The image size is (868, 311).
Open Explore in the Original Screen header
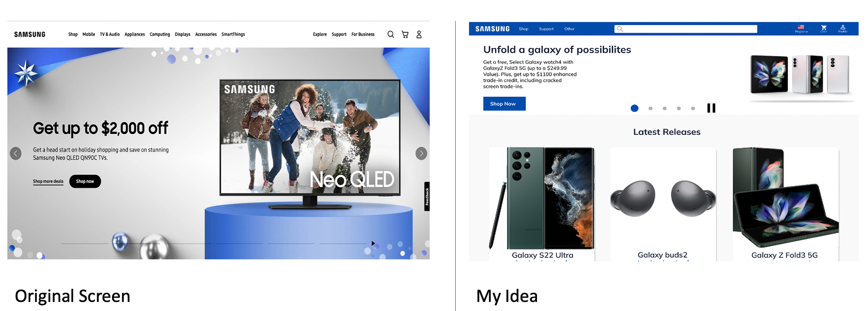[320, 34]
